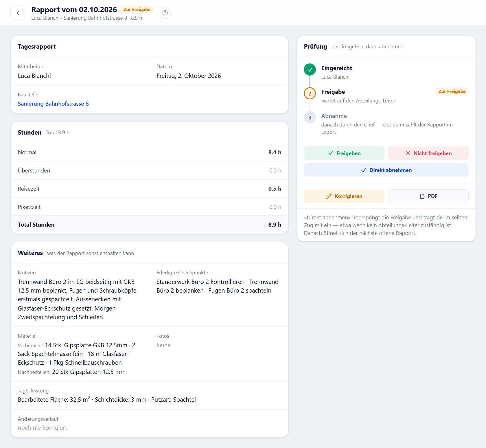Click the Zur Freigabe badge beside Freigabe step
Viewport: 486px width, 448px height.
pos(452,91)
